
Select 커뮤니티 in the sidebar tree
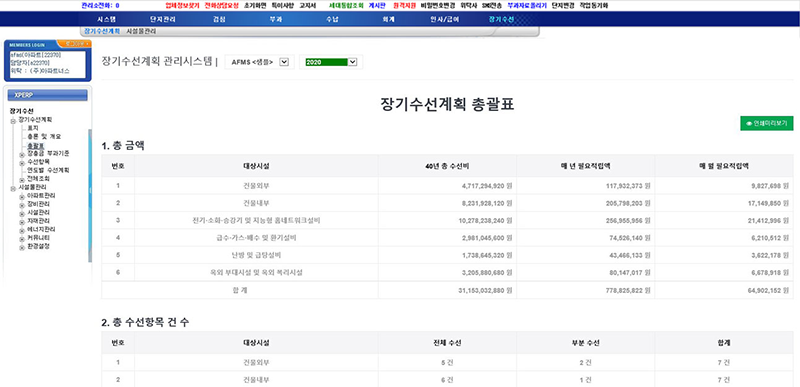pos(38,238)
